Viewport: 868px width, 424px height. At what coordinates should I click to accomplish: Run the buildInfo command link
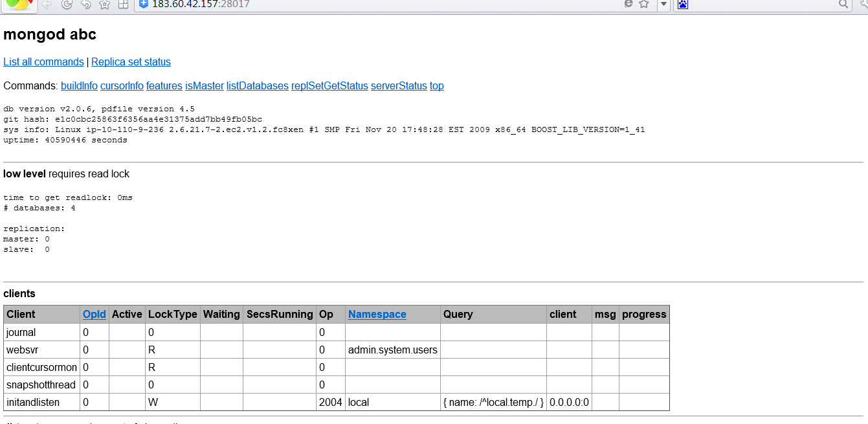[x=79, y=86]
